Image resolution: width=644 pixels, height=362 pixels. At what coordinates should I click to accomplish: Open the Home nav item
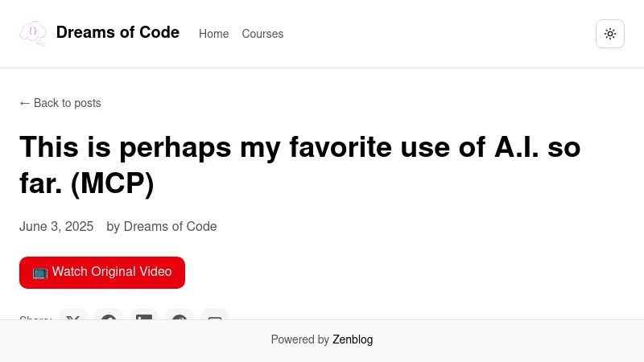click(x=213, y=34)
